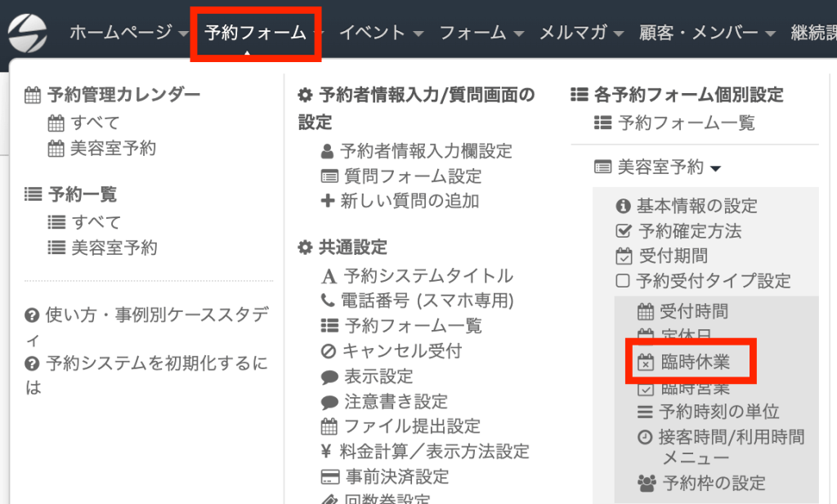Image resolution: width=837 pixels, height=504 pixels.
Task: Click the credit card icon for 事前決済設定
Action: point(329,477)
